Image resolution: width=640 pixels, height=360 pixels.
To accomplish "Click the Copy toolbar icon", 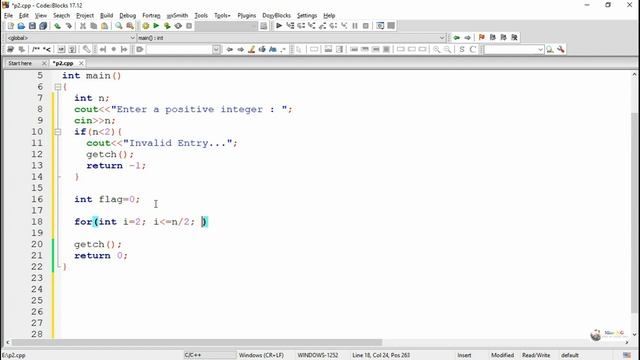I will point(93,26).
